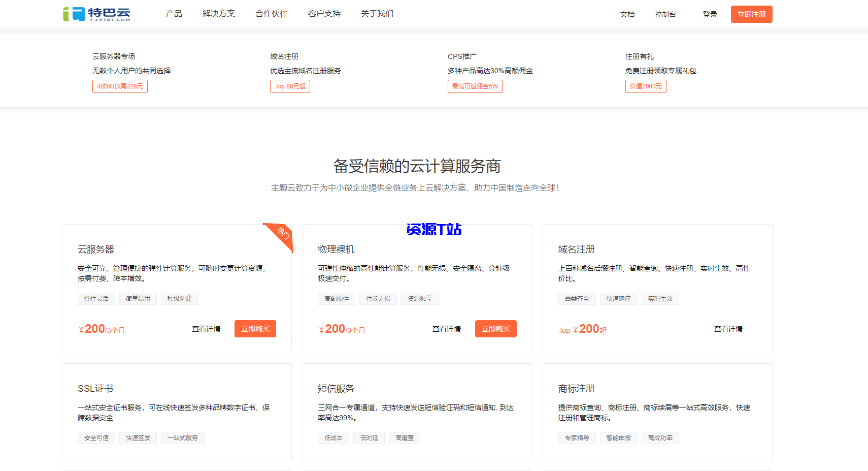Open the 解决方案 menu

(219, 14)
